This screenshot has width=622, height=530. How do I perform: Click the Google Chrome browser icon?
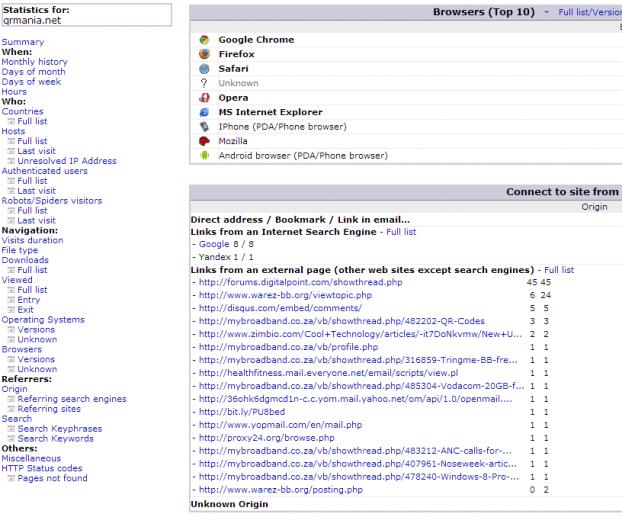coord(204,40)
